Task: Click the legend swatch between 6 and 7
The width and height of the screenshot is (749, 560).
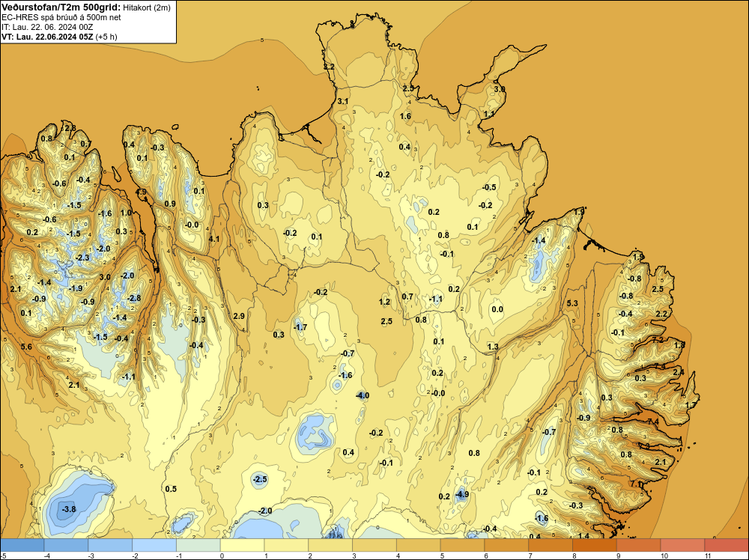Action: (506, 545)
